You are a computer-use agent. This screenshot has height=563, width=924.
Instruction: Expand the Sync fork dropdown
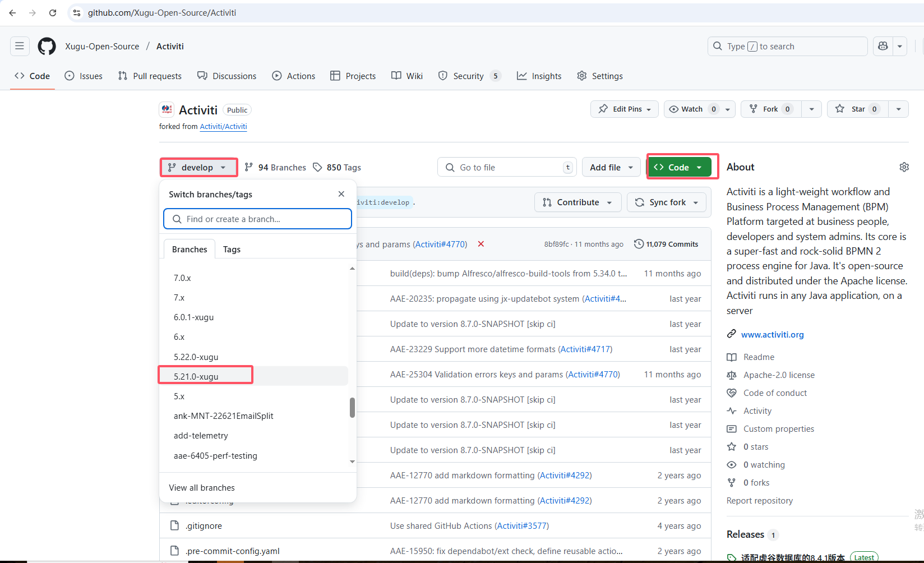pos(667,202)
